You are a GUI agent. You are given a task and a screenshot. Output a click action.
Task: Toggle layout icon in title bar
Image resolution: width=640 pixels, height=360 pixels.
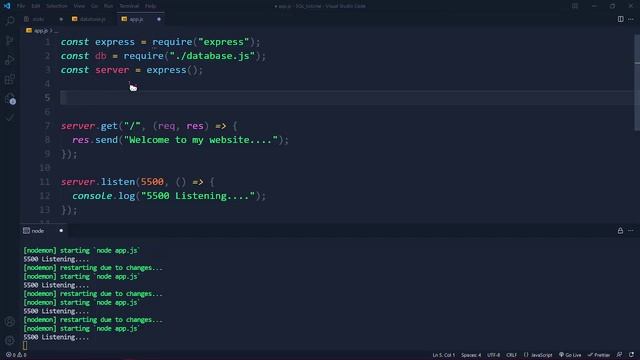(575, 6)
